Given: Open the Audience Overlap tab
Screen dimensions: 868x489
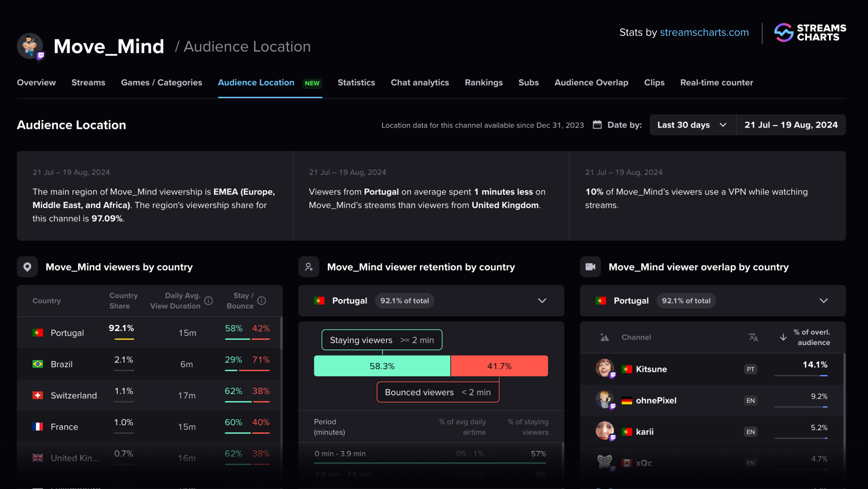Looking at the screenshot, I should coord(591,83).
